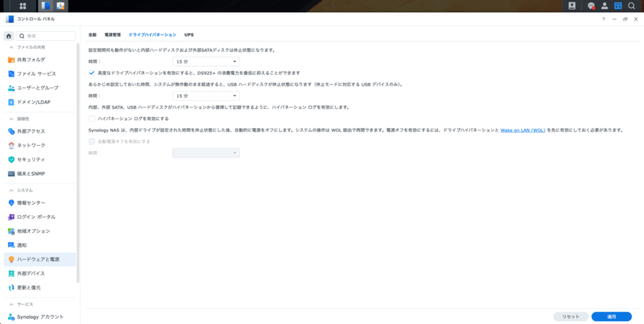Open the upload queue icon in taskbar
Screen dimensions: 644x324
[572, 6]
